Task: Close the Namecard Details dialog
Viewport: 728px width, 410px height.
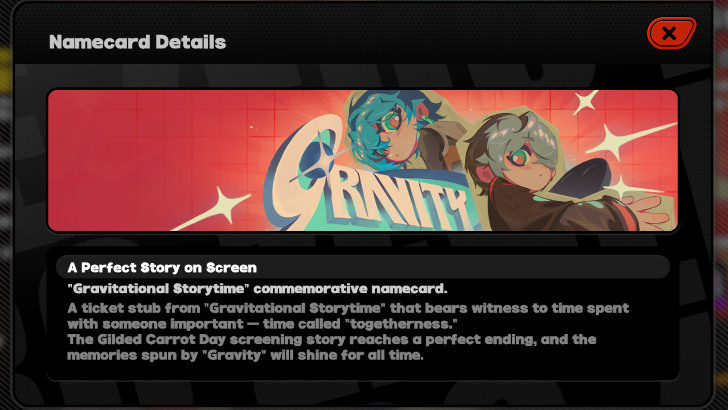Action: click(671, 33)
